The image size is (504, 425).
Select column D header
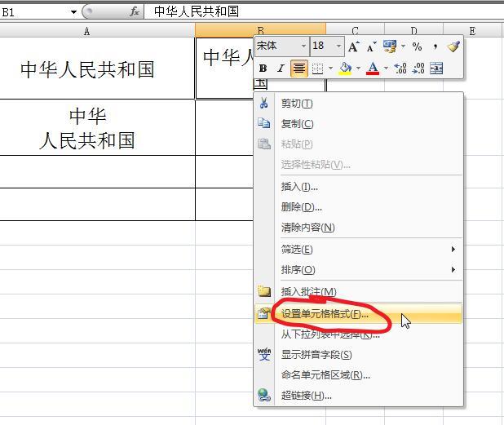click(x=413, y=31)
